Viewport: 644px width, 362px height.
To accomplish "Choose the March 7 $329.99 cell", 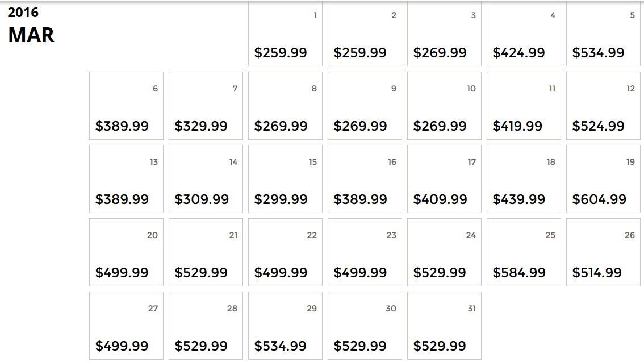I will pyautogui.click(x=206, y=106).
